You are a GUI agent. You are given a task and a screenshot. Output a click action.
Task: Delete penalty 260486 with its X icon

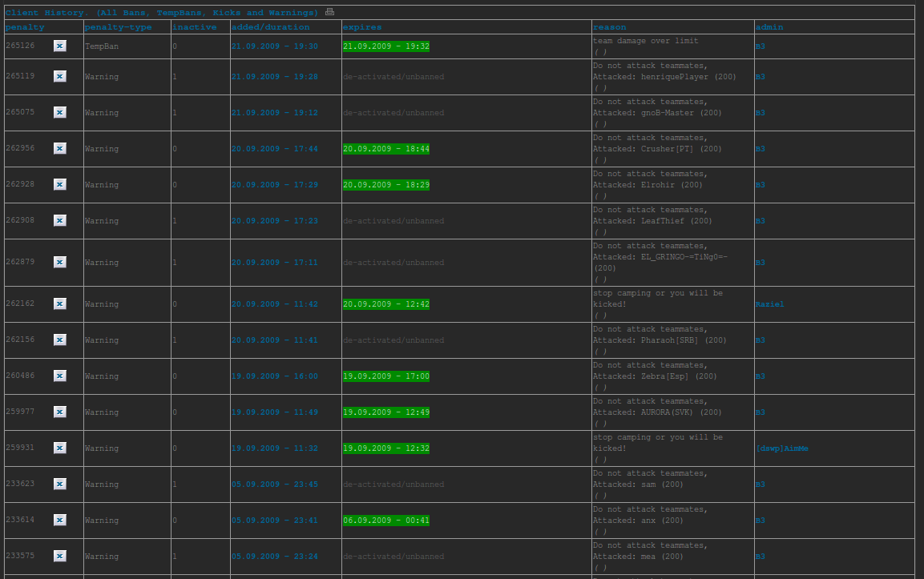60,376
